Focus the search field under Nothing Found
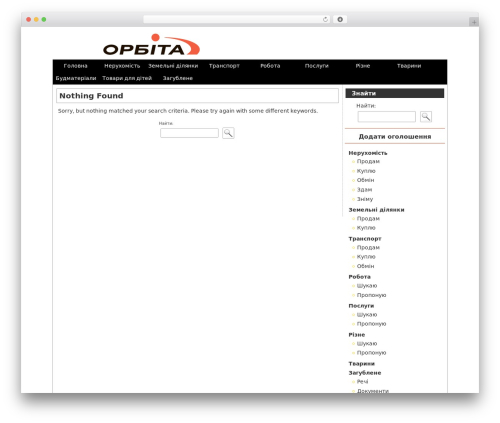500x423 pixels. (189, 133)
